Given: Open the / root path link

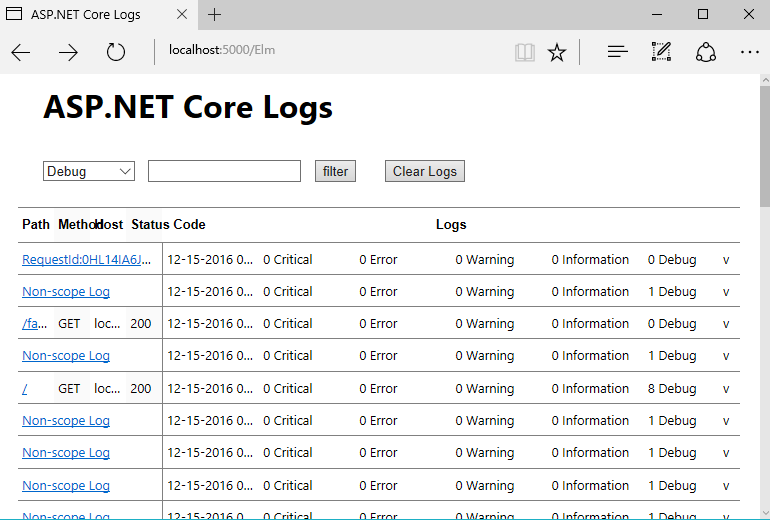Looking at the screenshot, I should coord(25,388).
